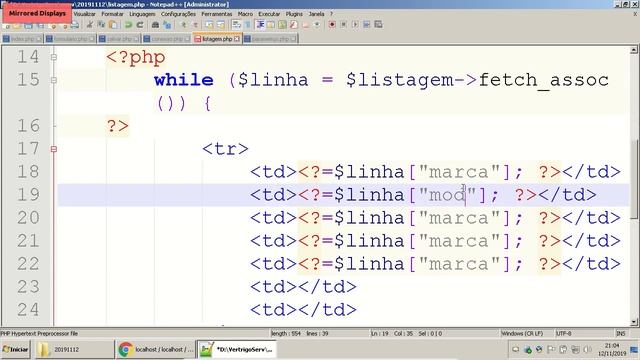This screenshot has width=640, height=360.
Task: Click the vertical scrollbar thumb
Action: (x=634, y=180)
